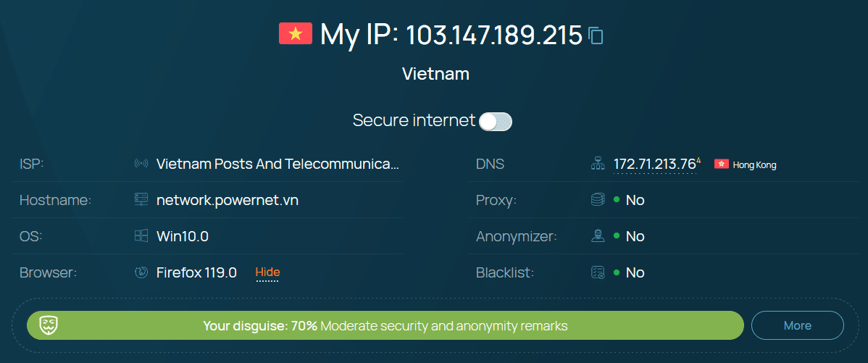Hide the Firefox 119.0 browser info
The width and height of the screenshot is (868, 363).
point(267,272)
